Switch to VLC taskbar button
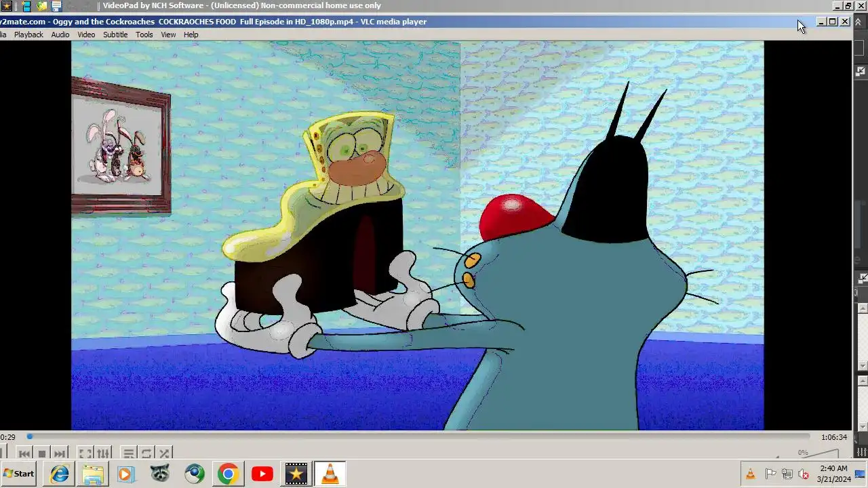The height and width of the screenshot is (488, 868). click(330, 474)
